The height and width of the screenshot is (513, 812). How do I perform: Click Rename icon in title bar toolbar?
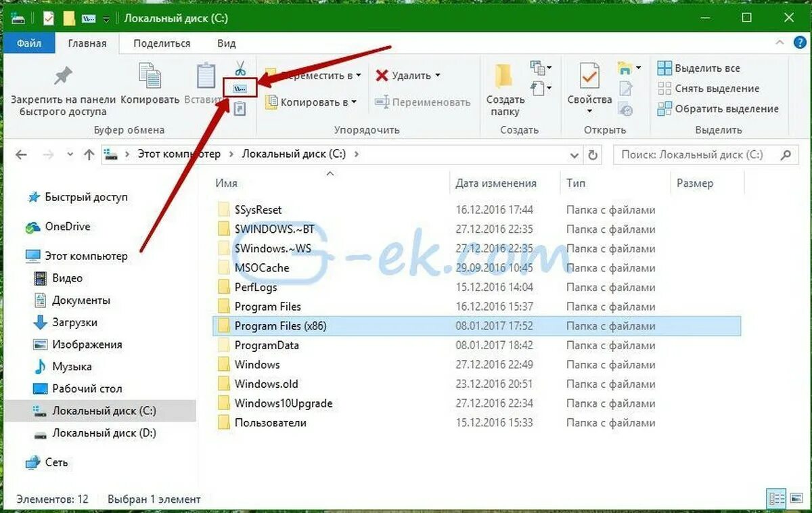coord(89,18)
